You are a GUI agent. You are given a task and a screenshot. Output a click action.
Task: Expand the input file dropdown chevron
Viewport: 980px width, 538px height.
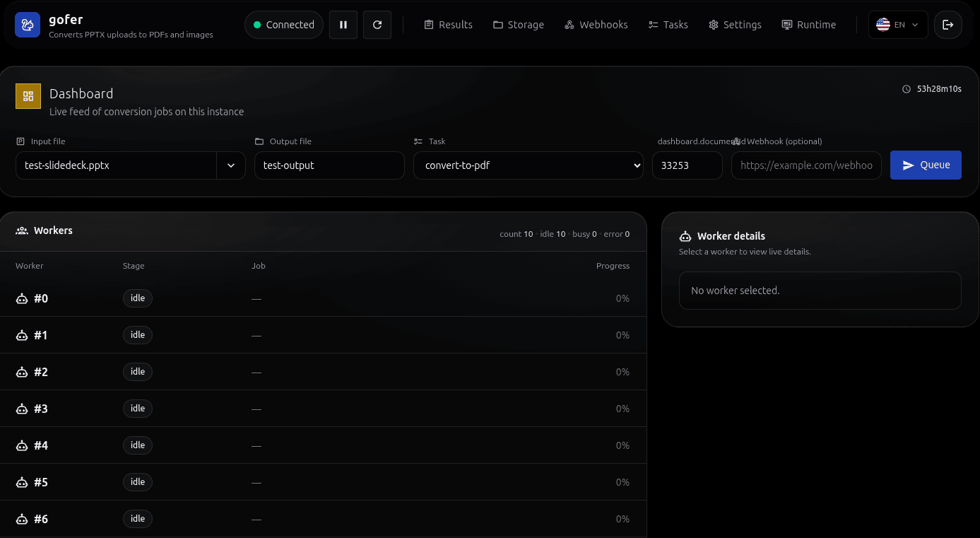(231, 165)
